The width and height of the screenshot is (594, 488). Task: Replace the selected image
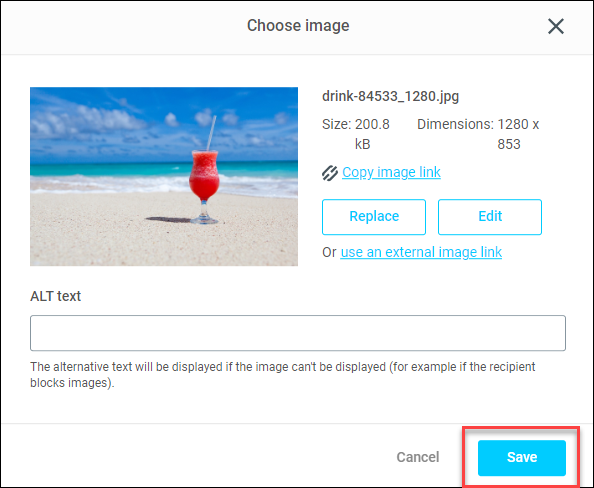(374, 217)
